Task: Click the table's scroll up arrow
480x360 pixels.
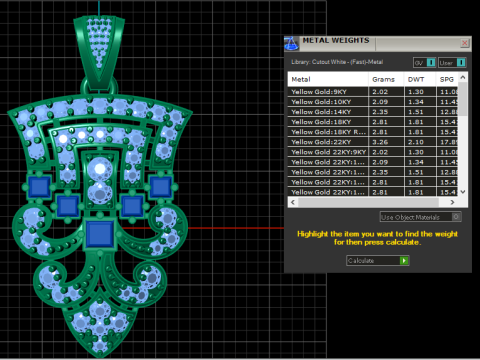Action: [463, 77]
